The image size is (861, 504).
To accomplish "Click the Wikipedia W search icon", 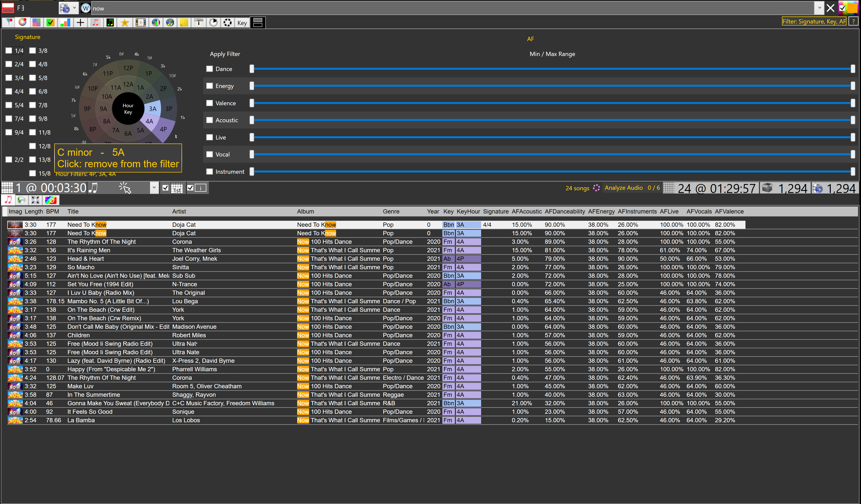I will coord(86,8).
